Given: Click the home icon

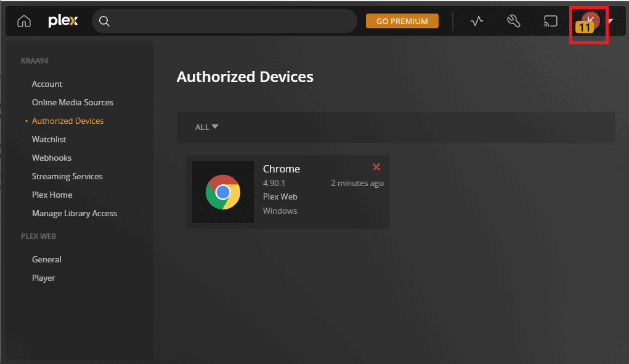Looking at the screenshot, I should pyautogui.click(x=23, y=20).
